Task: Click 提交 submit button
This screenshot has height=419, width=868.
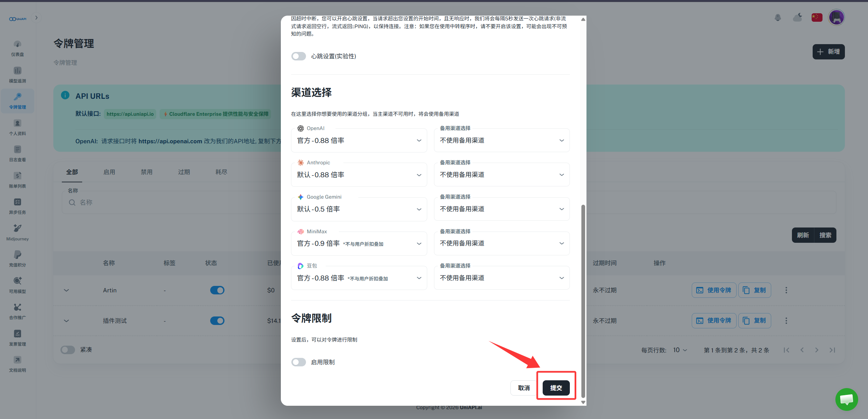Action: click(556, 388)
